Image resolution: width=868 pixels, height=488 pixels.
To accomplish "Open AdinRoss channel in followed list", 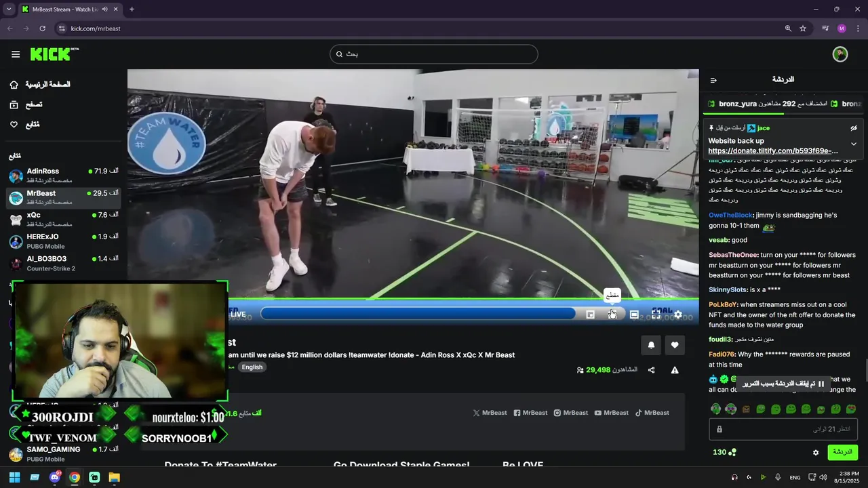I will (x=64, y=176).
